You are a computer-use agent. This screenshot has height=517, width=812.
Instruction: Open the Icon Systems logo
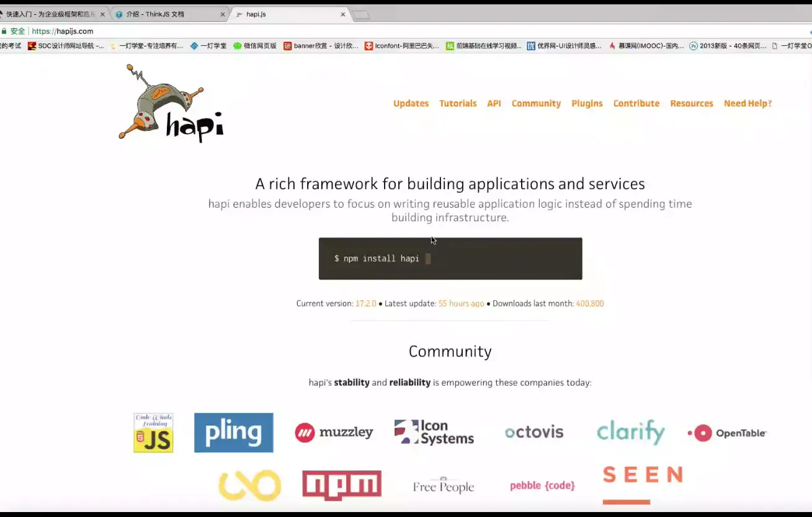(x=434, y=432)
